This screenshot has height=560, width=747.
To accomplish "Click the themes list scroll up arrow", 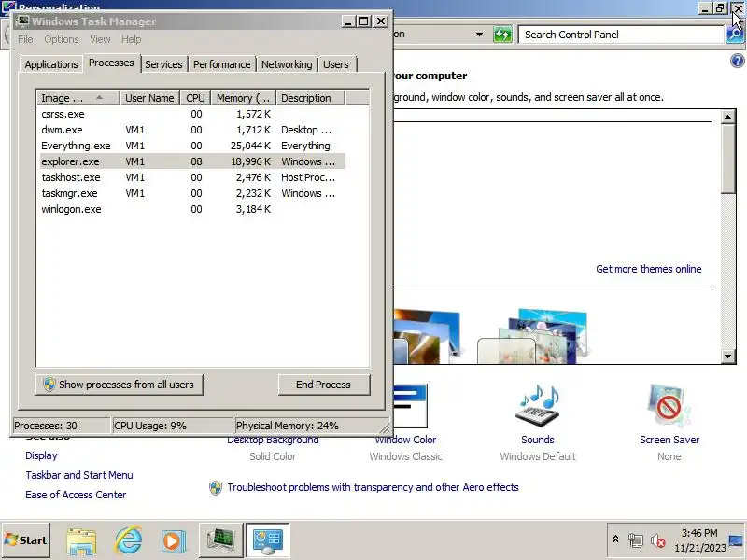I will coord(728,117).
